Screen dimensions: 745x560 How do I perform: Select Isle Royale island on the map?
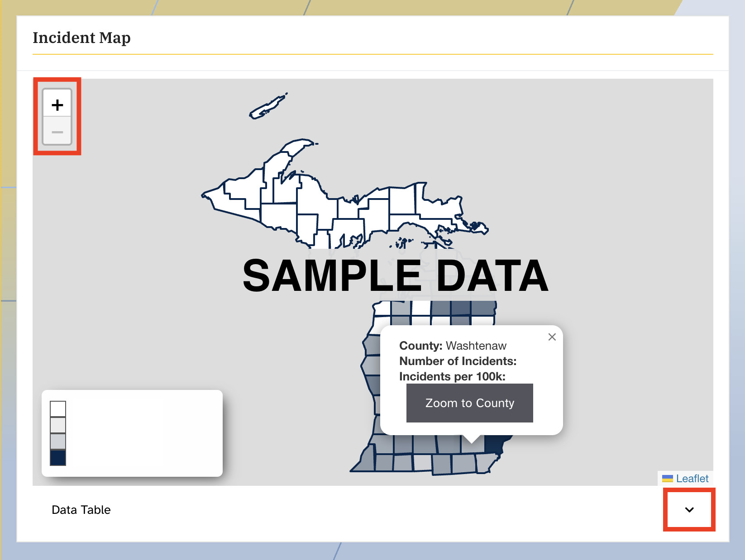tap(267, 107)
